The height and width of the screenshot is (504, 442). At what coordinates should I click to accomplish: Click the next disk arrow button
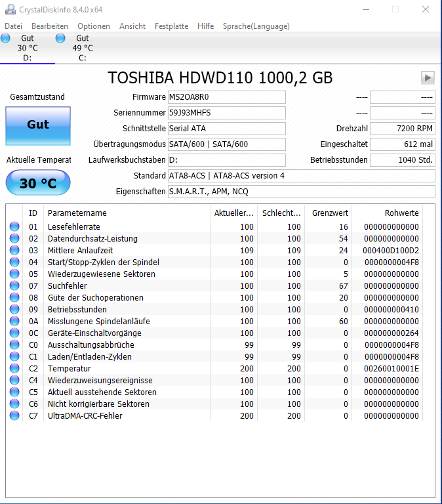(428, 77)
